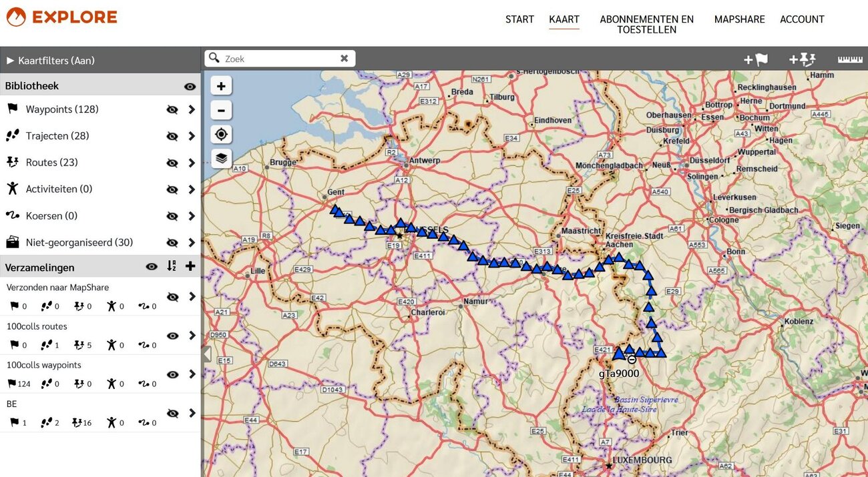Viewport: 868px width, 477px height.
Task: Open Verzonden naar MapShare collection details
Action: [192, 297]
